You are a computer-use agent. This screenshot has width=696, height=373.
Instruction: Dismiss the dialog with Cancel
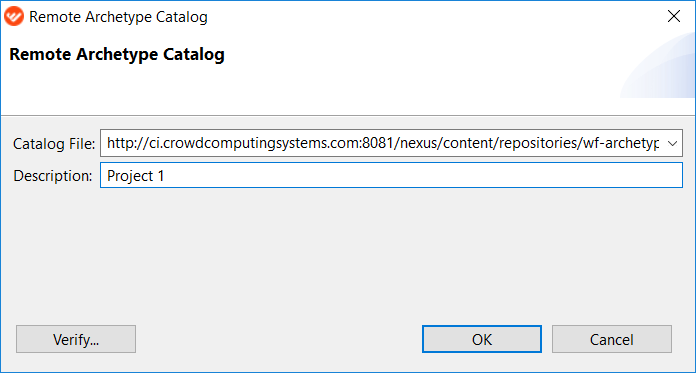(612, 339)
